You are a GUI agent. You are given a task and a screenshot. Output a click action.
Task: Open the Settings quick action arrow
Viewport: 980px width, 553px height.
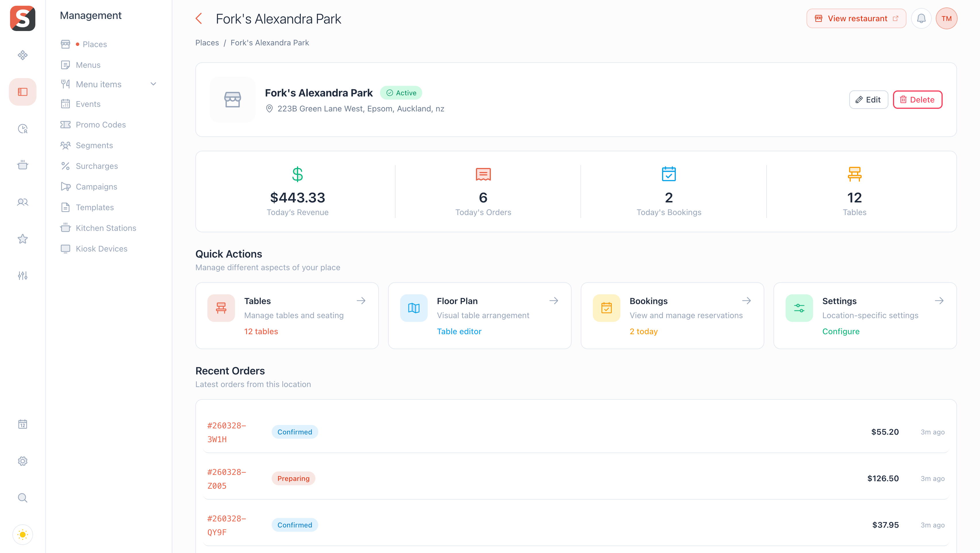click(x=939, y=301)
